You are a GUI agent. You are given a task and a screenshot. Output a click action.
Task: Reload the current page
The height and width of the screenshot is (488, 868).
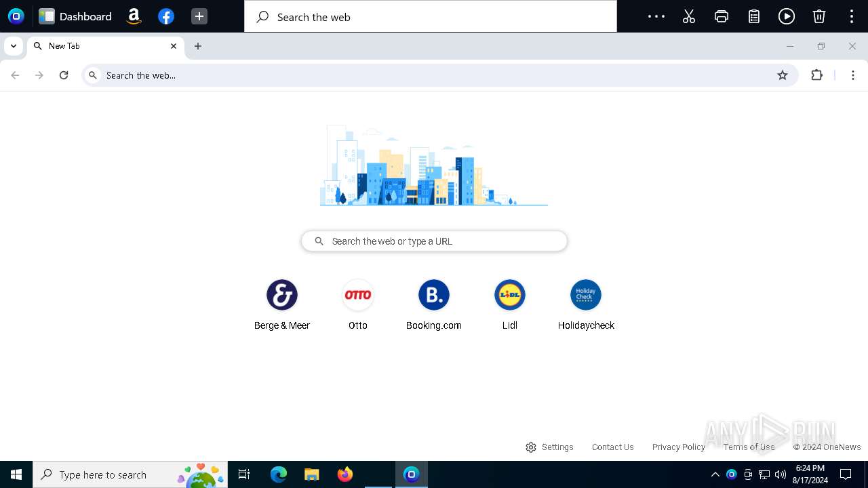click(64, 75)
